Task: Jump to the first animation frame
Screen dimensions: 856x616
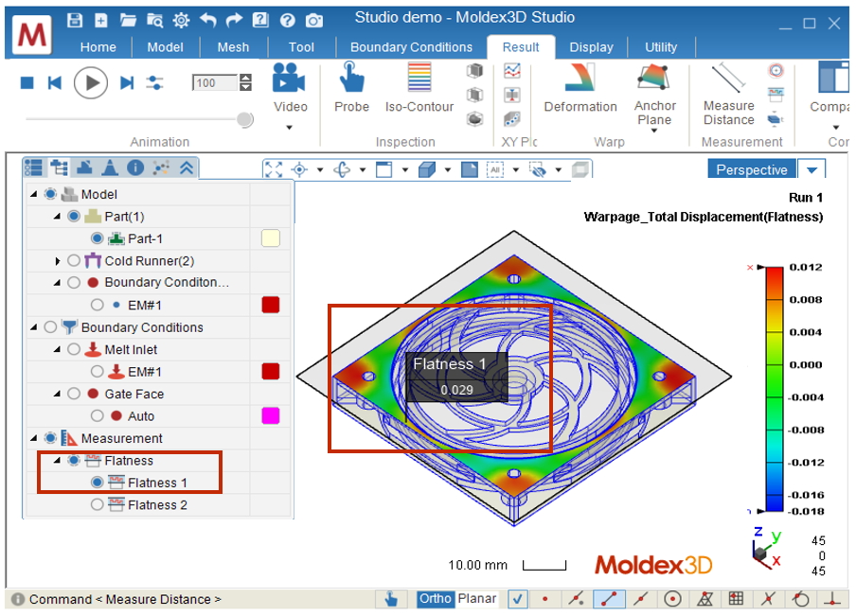Action: pyautogui.click(x=55, y=83)
